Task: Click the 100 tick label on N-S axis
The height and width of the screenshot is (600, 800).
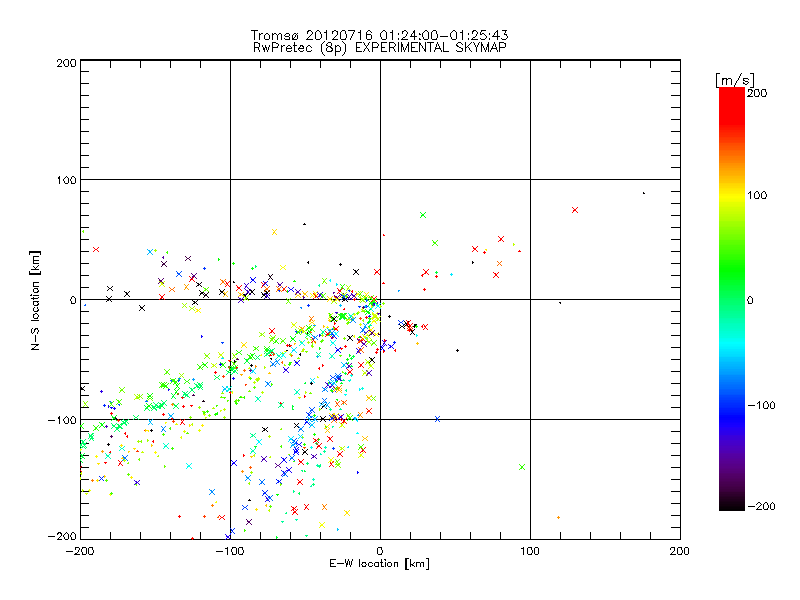Action: [66, 180]
